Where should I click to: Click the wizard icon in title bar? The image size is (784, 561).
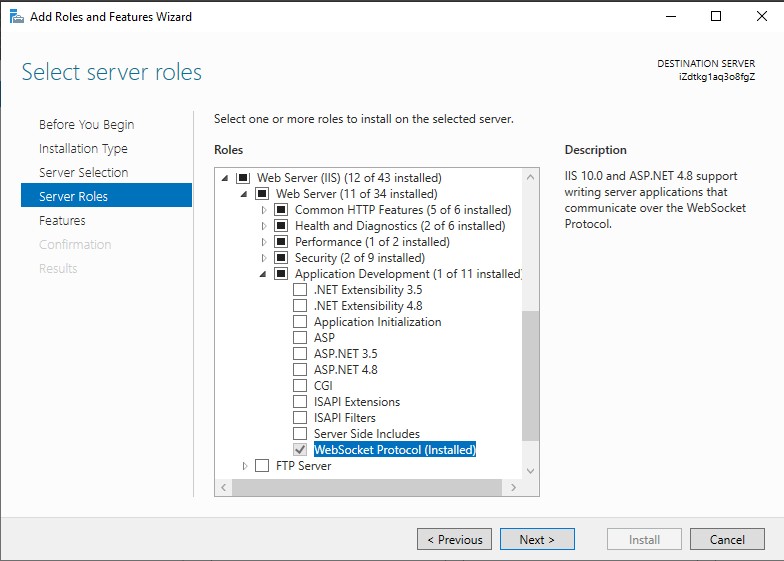point(17,16)
